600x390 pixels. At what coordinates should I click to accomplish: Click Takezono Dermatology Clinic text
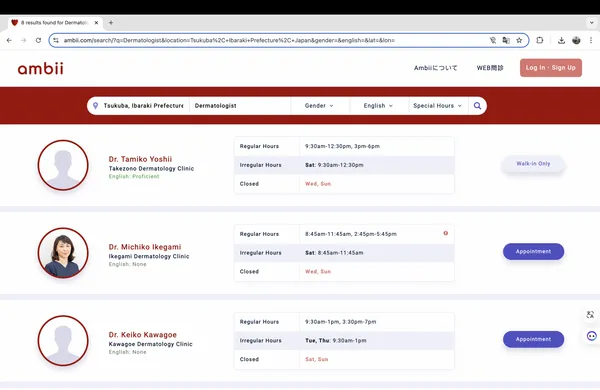[x=151, y=168]
